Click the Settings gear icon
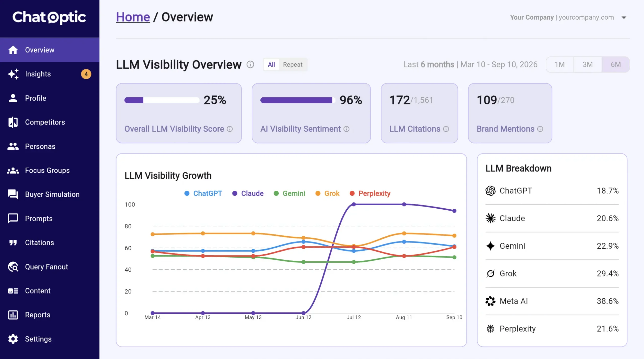 point(13,339)
